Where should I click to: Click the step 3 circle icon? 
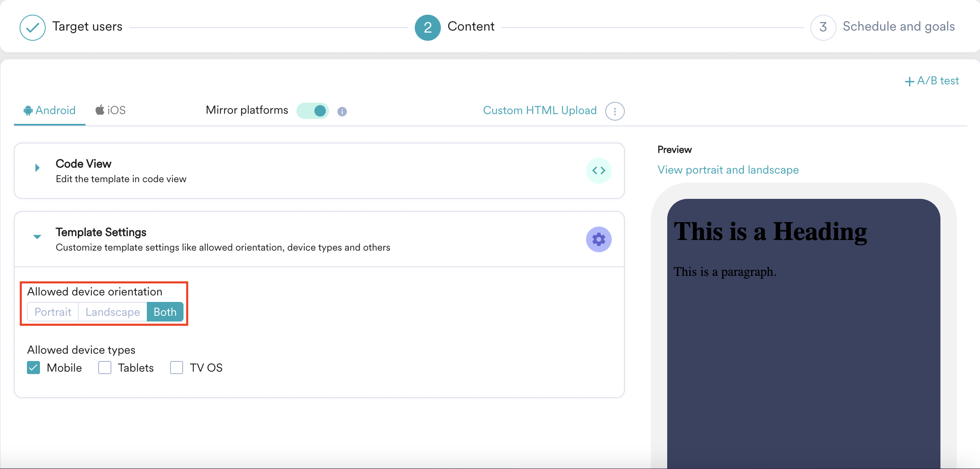[x=823, y=27]
